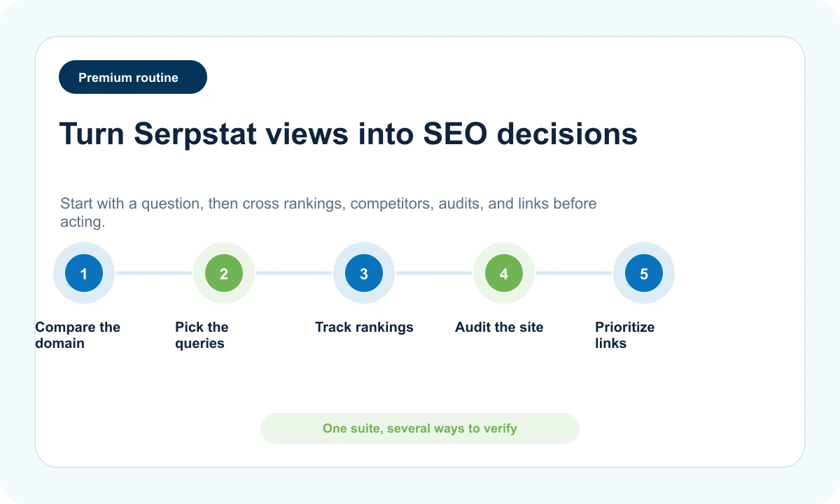Click the blue step 5 circle
This screenshot has width=840, height=504.
tap(644, 273)
